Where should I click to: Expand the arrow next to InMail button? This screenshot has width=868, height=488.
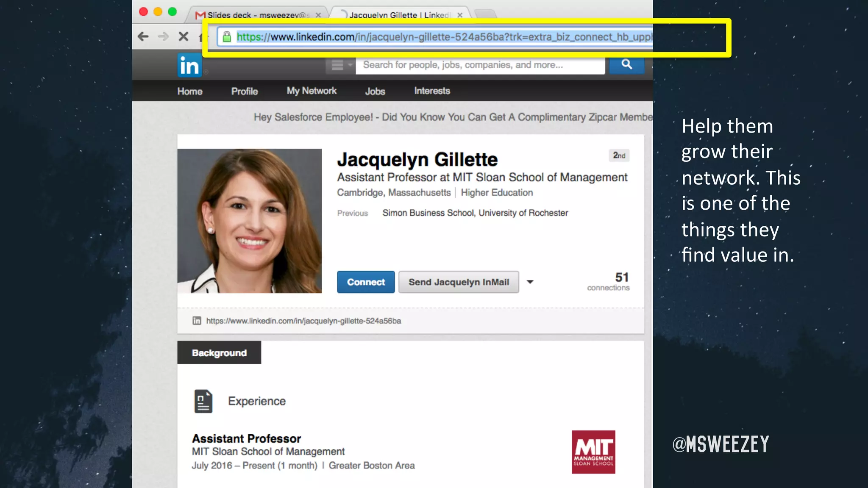tap(530, 282)
